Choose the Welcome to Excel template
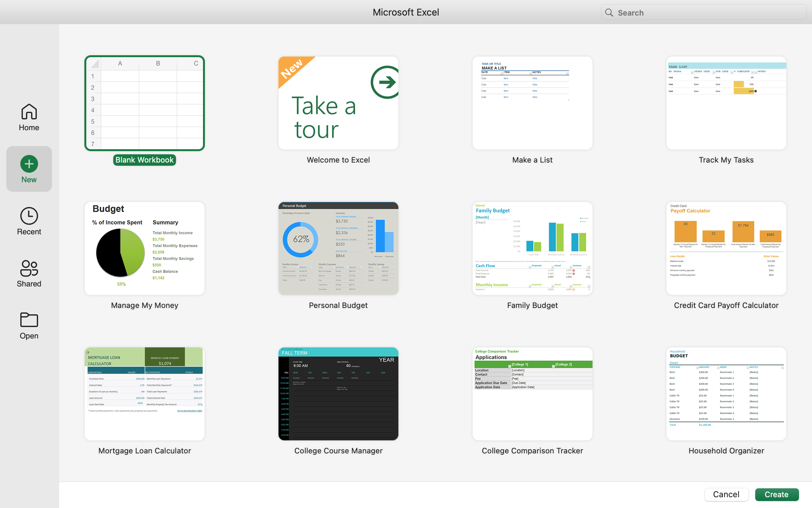This screenshot has width=812, height=508. [338, 103]
